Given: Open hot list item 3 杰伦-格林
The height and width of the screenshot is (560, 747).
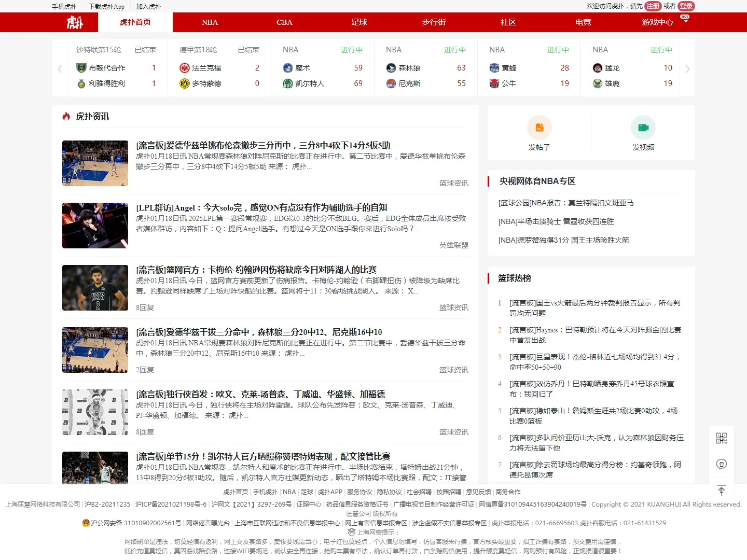Looking at the screenshot, I should pyautogui.click(x=595, y=362).
